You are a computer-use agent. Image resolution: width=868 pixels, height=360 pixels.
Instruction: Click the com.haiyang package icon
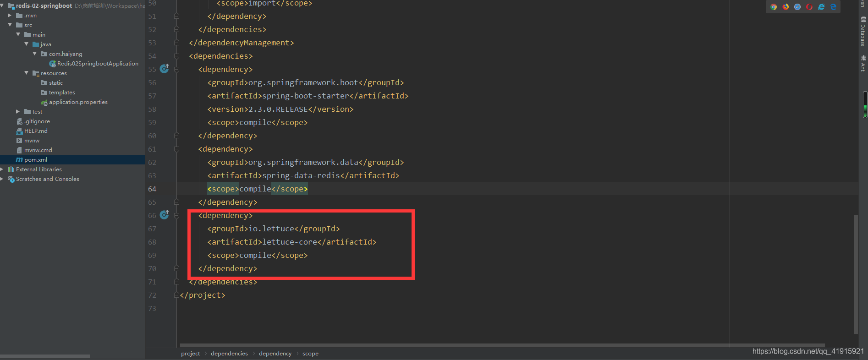pos(44,54)
